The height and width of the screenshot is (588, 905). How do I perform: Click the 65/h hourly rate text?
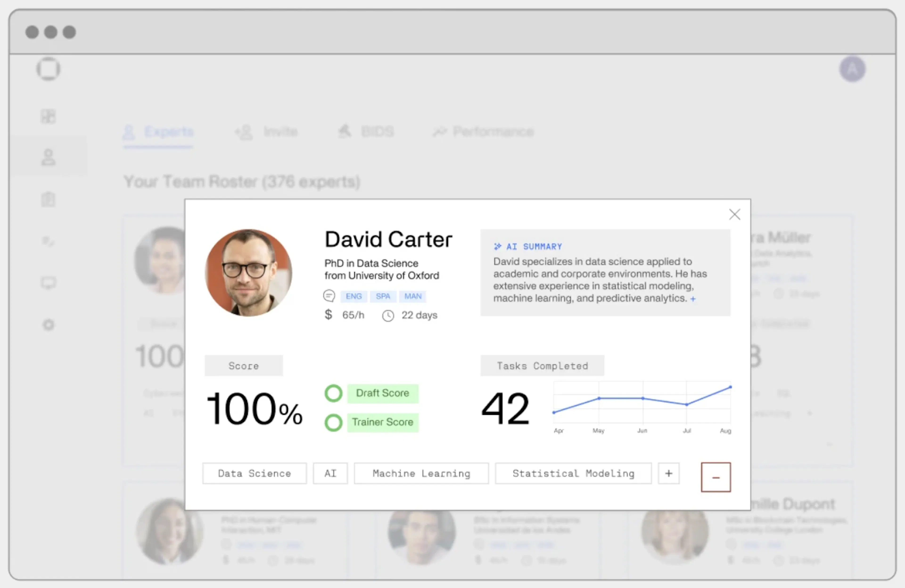coord(353,315)
